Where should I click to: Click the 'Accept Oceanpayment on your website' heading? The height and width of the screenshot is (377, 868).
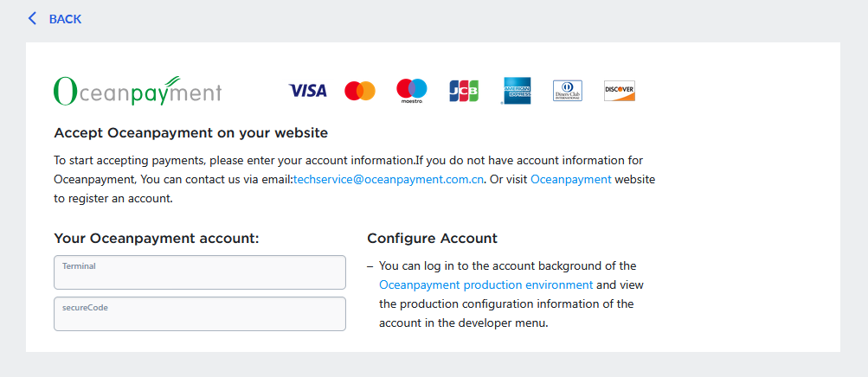190,133
